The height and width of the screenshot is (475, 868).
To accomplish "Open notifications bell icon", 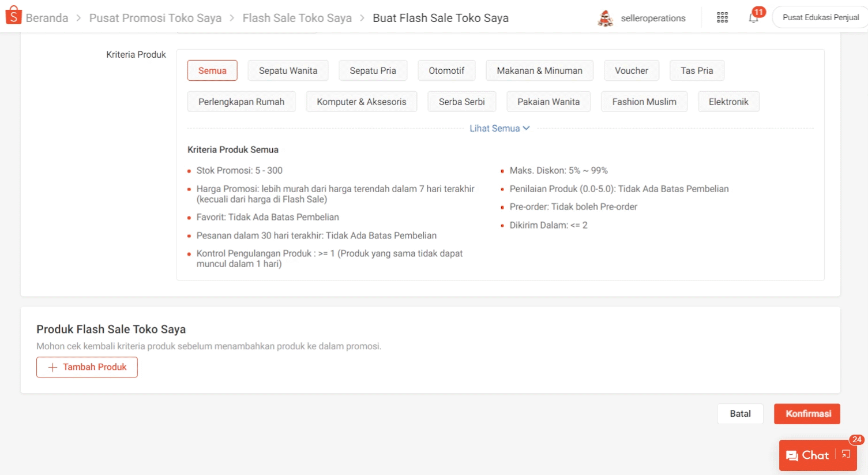I will coord(753,18).
